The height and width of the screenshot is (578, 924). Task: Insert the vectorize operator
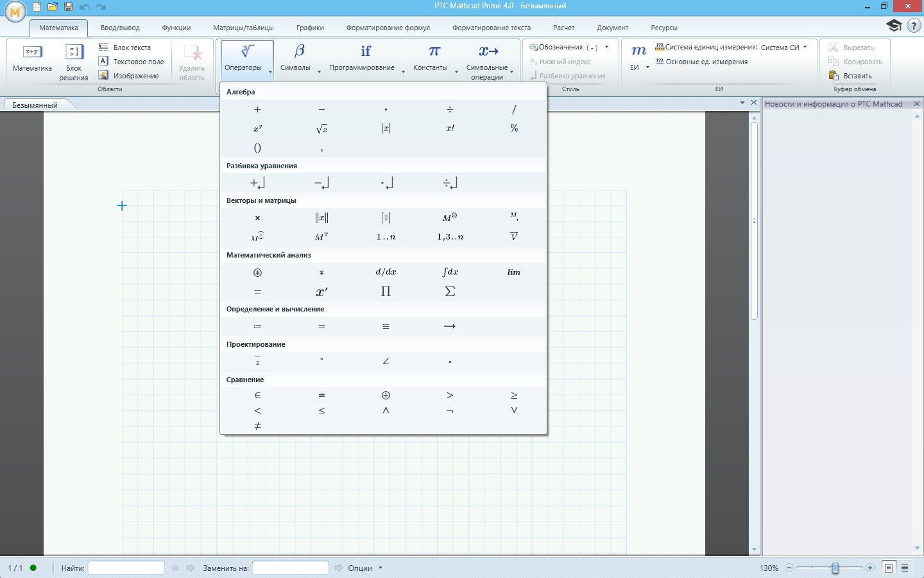514,236
